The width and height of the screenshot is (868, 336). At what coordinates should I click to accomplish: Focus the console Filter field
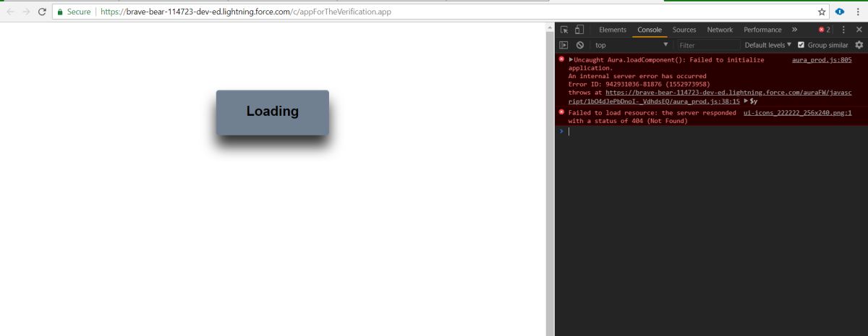click(x=707, y=45)
